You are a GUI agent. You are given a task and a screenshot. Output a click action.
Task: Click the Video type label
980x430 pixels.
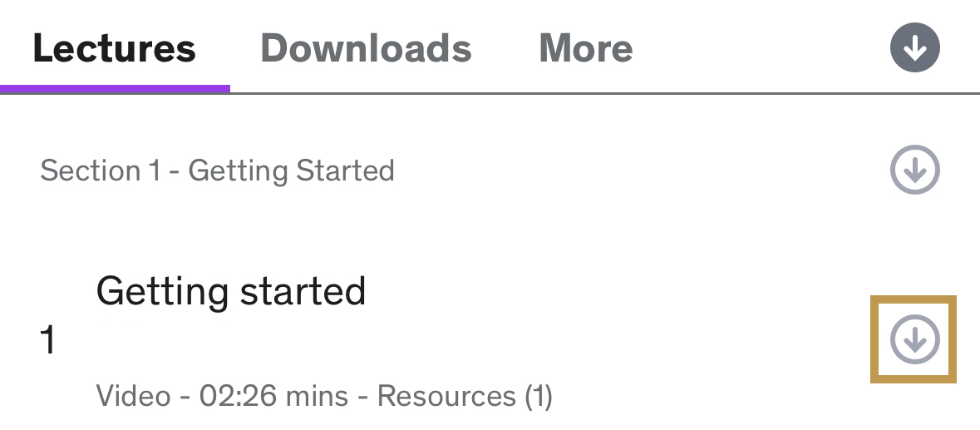coord(132,396)
